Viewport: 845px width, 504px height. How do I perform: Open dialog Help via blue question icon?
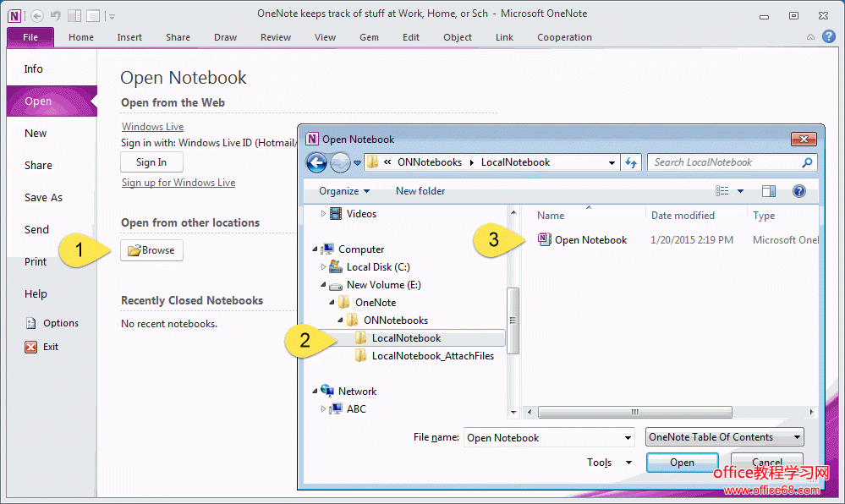(798, 191)
